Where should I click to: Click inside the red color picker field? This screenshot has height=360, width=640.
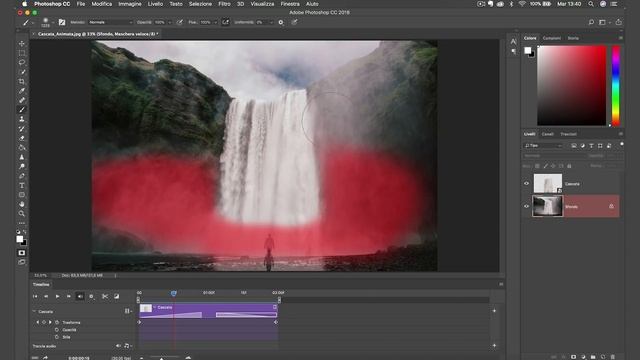click(571, 85)
